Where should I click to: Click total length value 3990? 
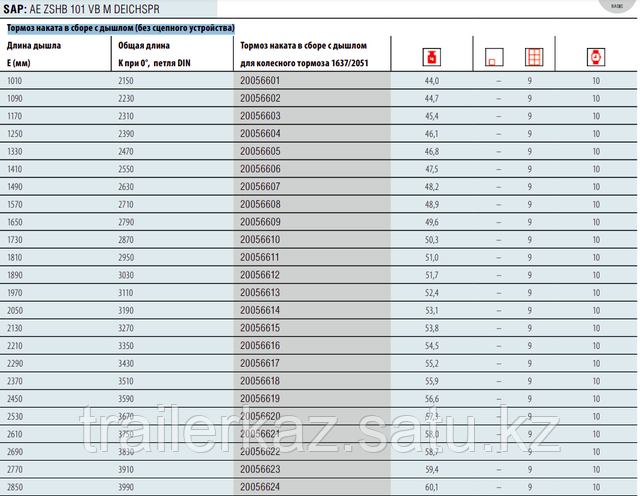click(126, 487)
